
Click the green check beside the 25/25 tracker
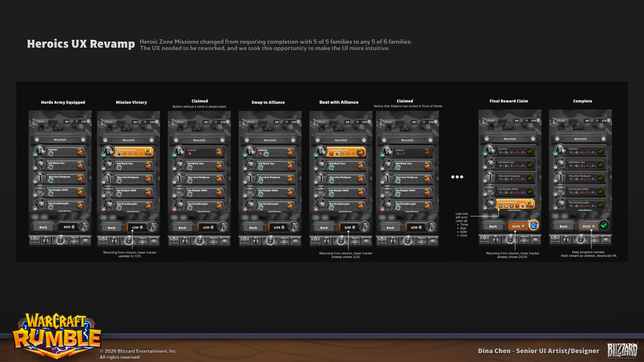coord(604,225)
